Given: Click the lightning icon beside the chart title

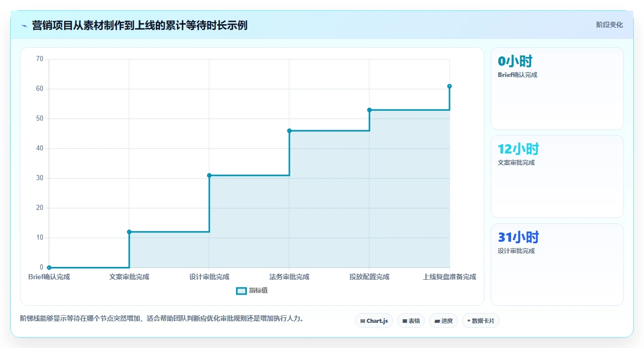Looking at the screenshot, I should [x=25, y=26].
